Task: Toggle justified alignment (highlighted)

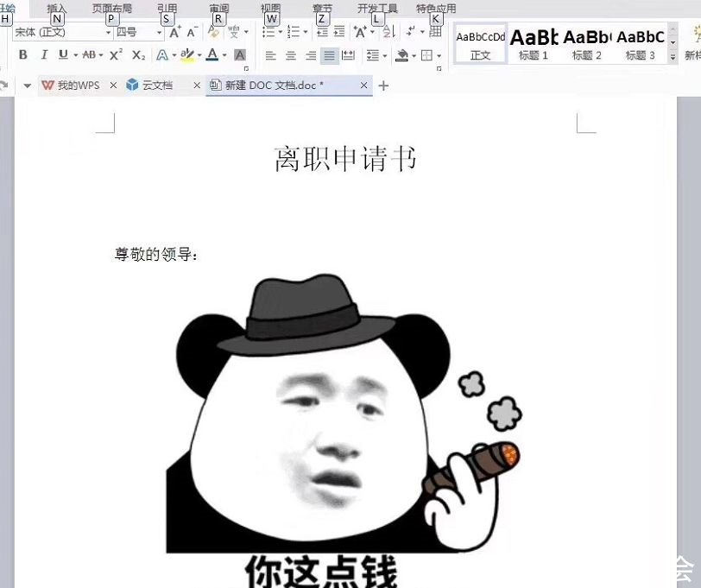Action: pyautogui.click(x=330, y=55)
